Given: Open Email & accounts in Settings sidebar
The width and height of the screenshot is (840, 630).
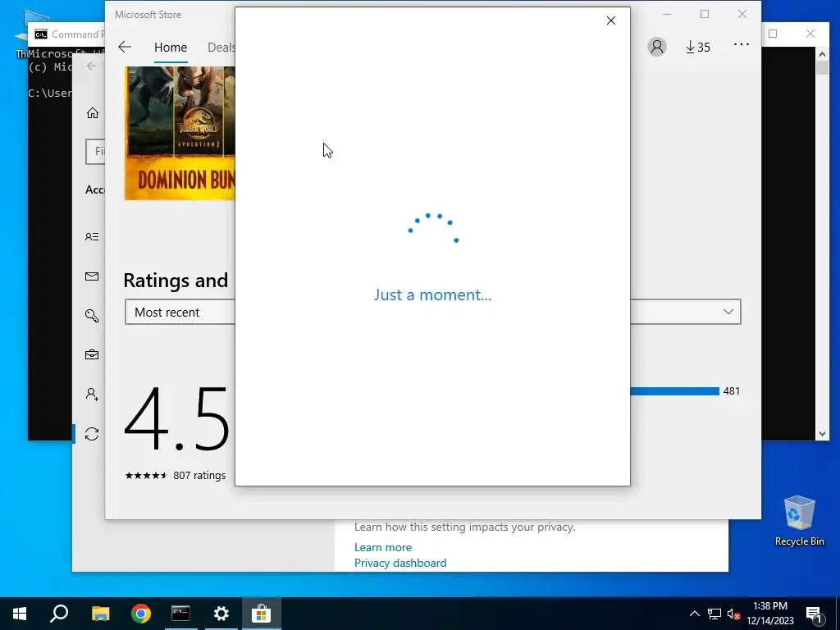Looking at the screenshot, I should [x=92, y=276].
